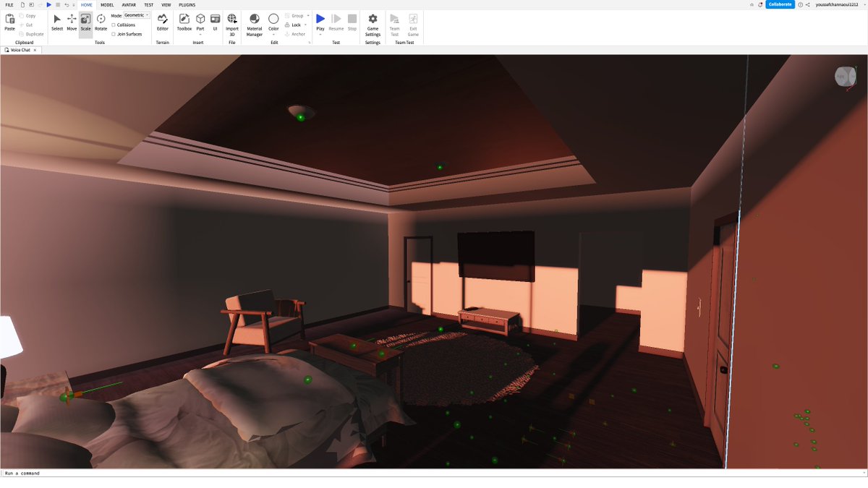Click the Lock button

(293, 25)
